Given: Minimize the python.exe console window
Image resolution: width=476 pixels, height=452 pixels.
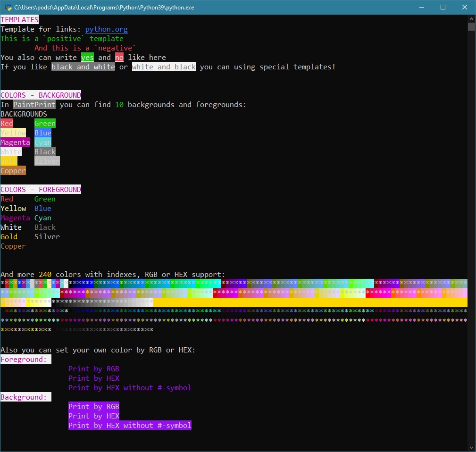Looking at the screenshot, I should (421, 8).
